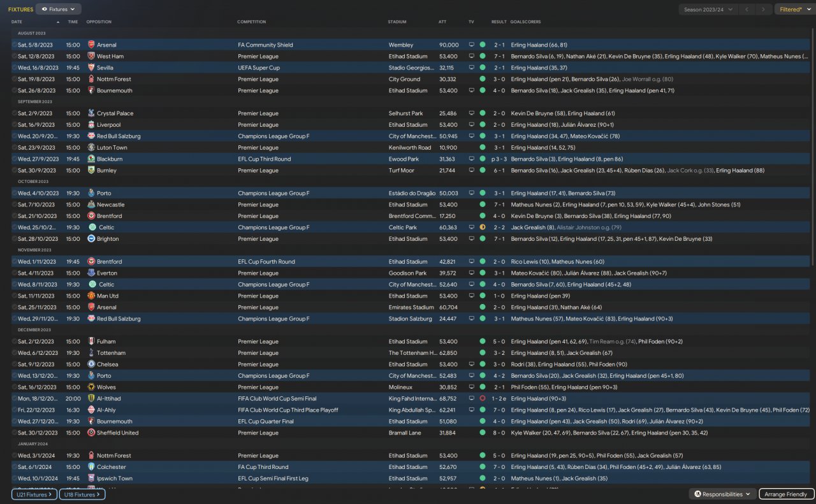Click the Al-Ahly club badge
The height and width of the screenshot is (504, 816).
[91, 410]
